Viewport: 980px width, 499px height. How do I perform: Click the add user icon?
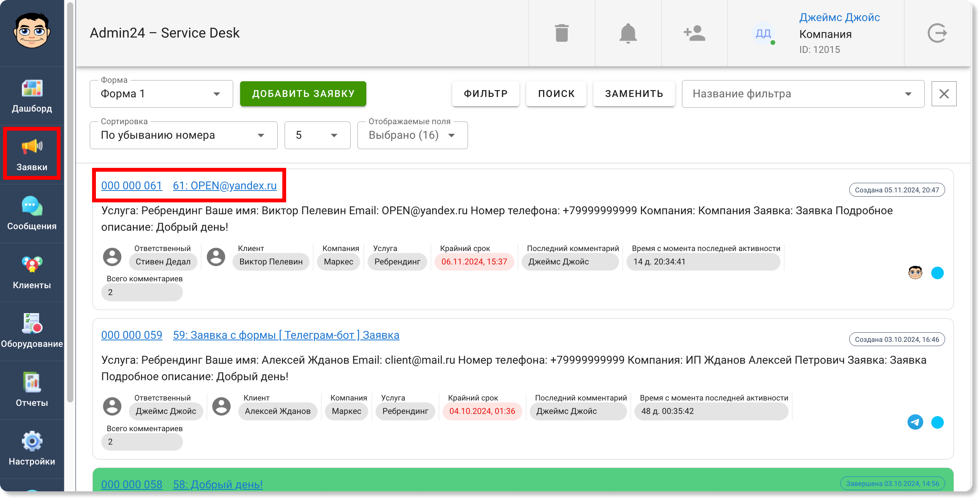[694, 33]
